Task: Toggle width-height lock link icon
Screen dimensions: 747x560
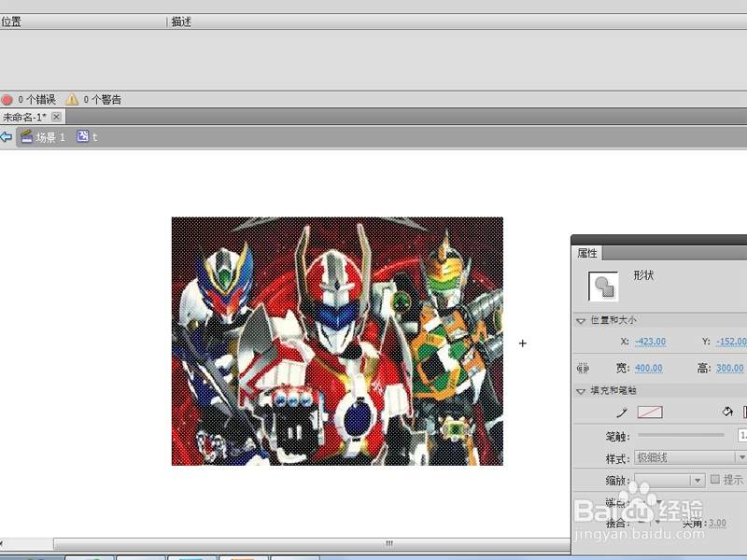Action: tap(583, 368)
